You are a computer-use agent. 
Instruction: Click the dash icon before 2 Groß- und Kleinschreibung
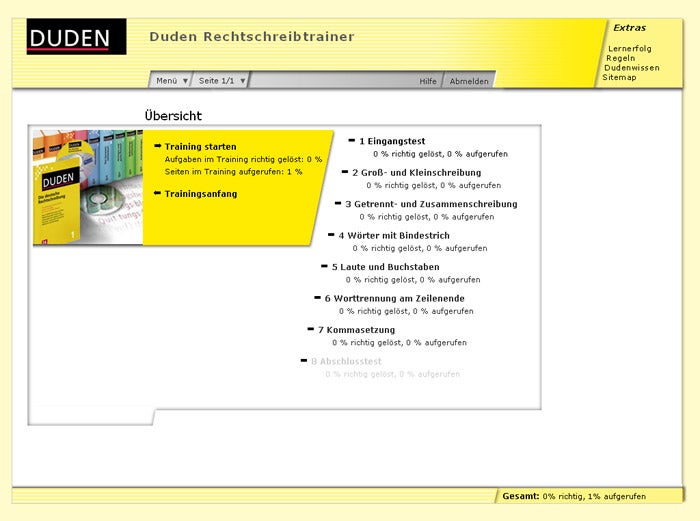tap(345, 172)
